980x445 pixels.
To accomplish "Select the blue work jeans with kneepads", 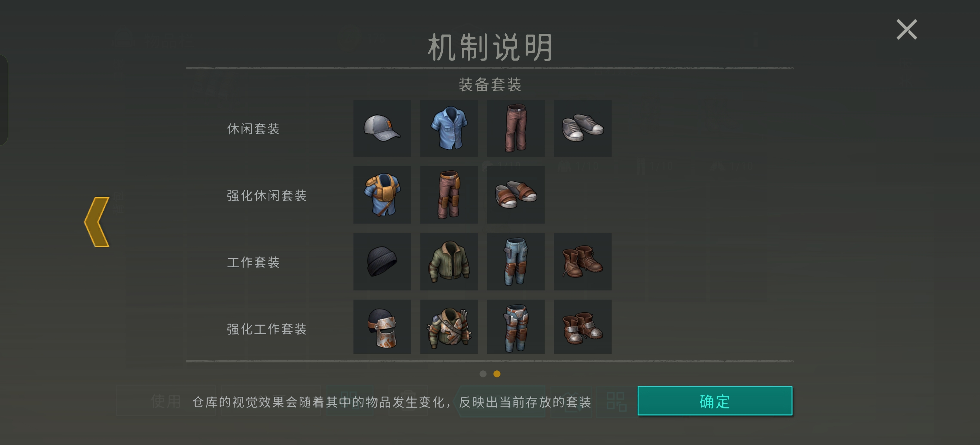I will click(x=516, y=262).
